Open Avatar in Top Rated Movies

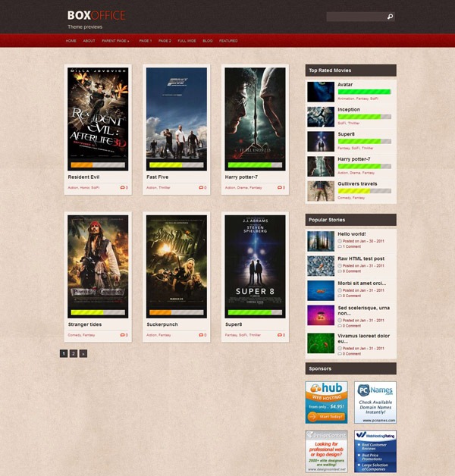(x=345, y=85)
